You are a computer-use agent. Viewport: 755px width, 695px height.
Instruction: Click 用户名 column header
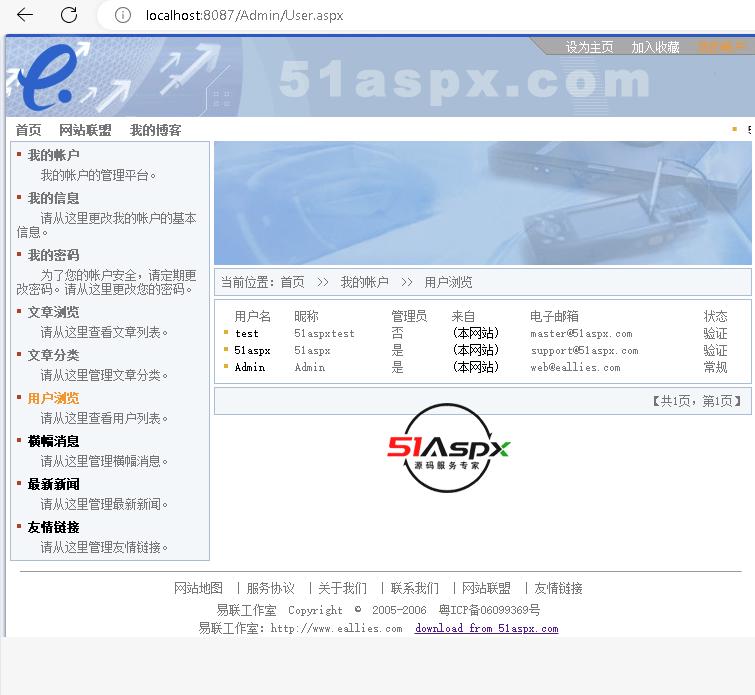[x=252, y=316]
